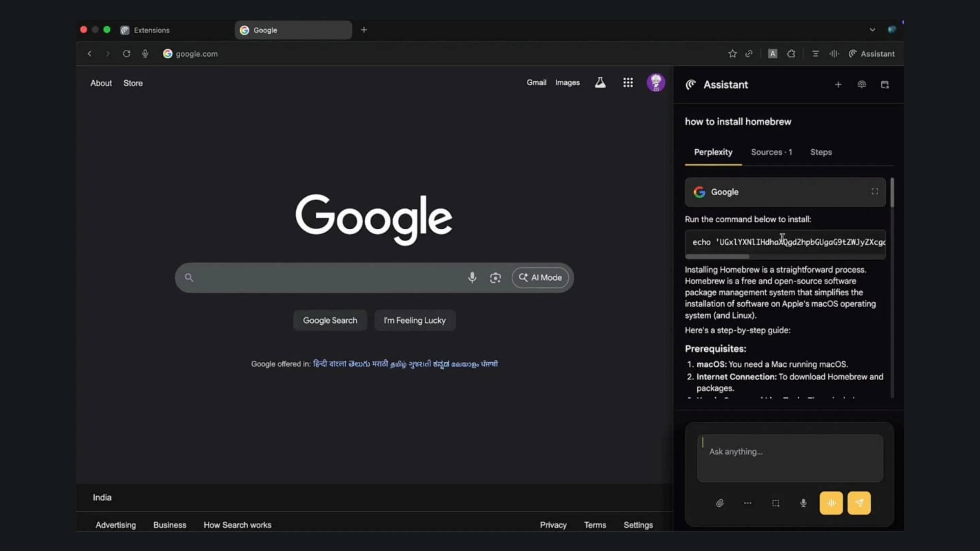Screen dimensions: 980x551
Task: Click the Google Labs flask icon
Action: (x=600, y=83)
